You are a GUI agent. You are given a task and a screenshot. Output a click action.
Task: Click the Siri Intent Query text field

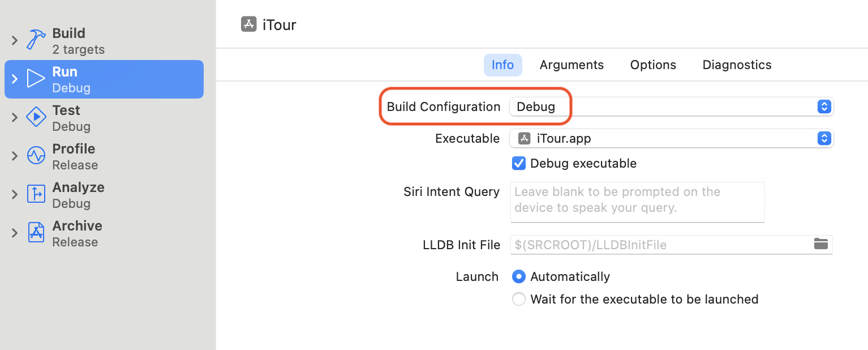[637, 202]
